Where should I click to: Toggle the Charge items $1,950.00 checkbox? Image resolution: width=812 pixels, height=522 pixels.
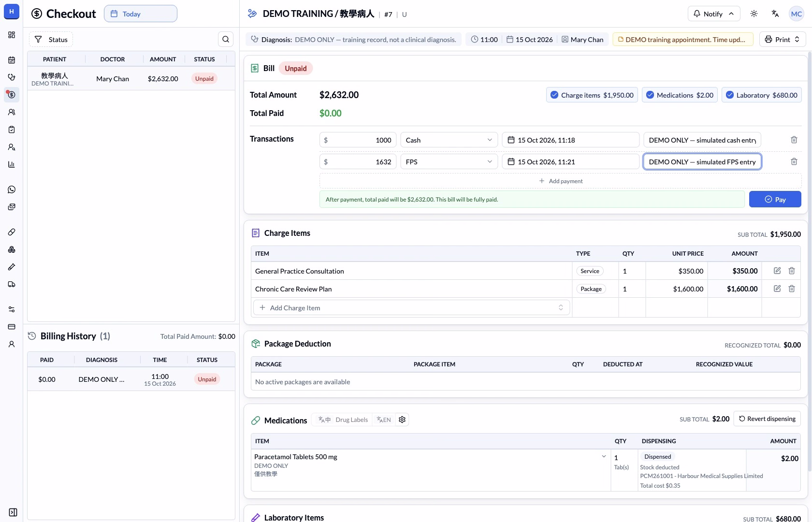click(592, 95)
